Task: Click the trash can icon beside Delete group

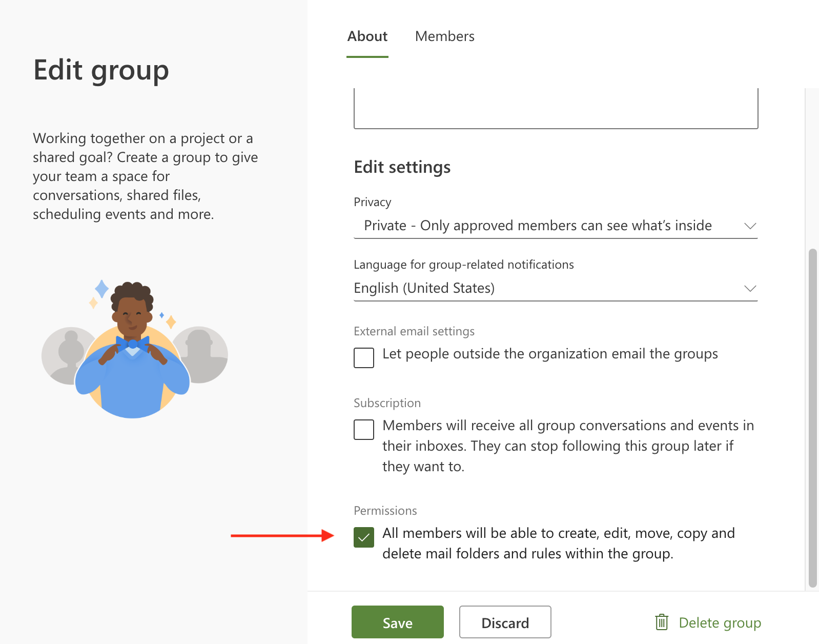Action: 662,622
